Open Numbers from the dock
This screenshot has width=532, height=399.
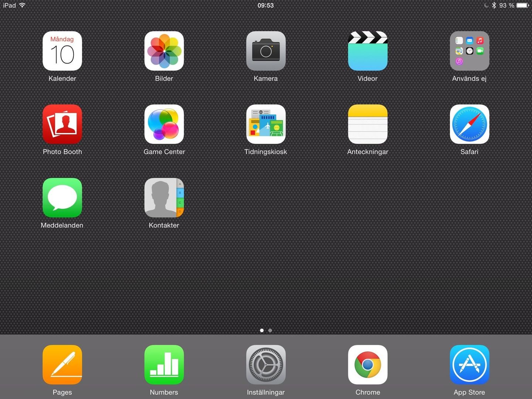pos(164,365)
